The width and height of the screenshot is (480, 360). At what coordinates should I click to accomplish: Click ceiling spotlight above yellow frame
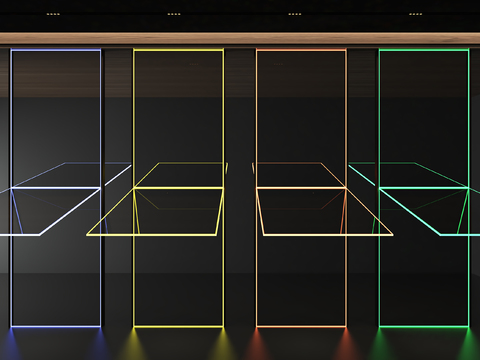pos(174,14)
